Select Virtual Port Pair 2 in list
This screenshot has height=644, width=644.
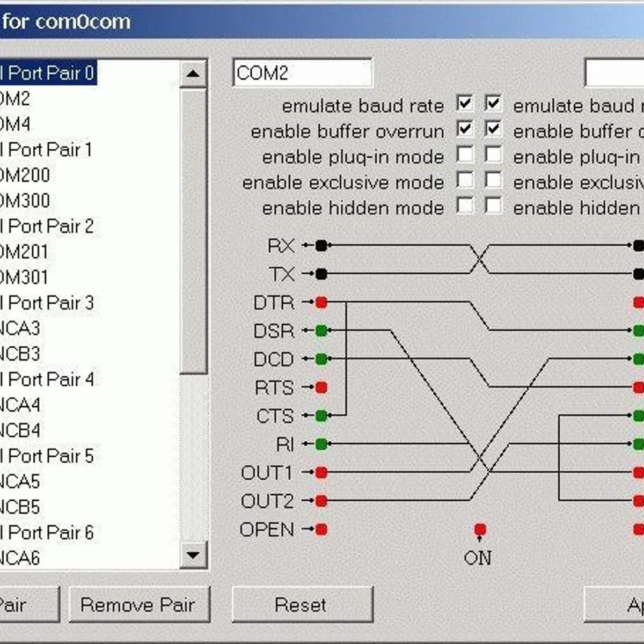tap(47, 226)
